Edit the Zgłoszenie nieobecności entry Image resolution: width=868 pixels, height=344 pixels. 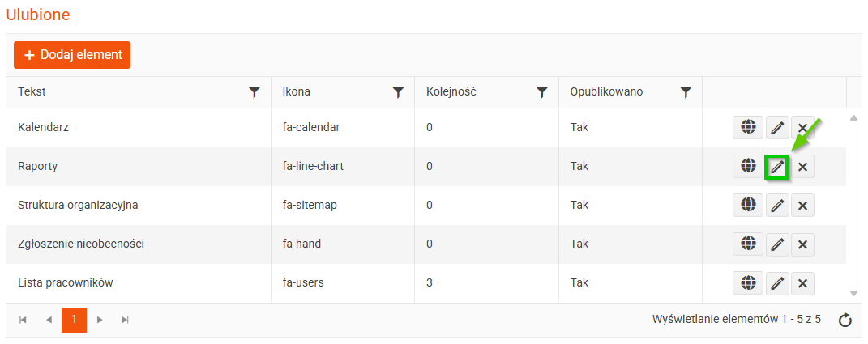click(x=777, y=244)
